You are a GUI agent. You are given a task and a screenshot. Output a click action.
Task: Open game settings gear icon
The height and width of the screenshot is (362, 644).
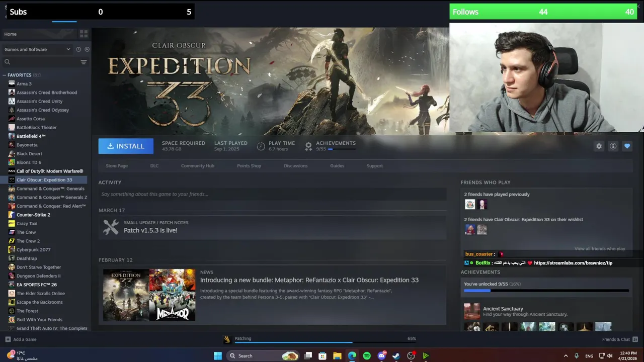pyautogui.click(x=599, y=146)
